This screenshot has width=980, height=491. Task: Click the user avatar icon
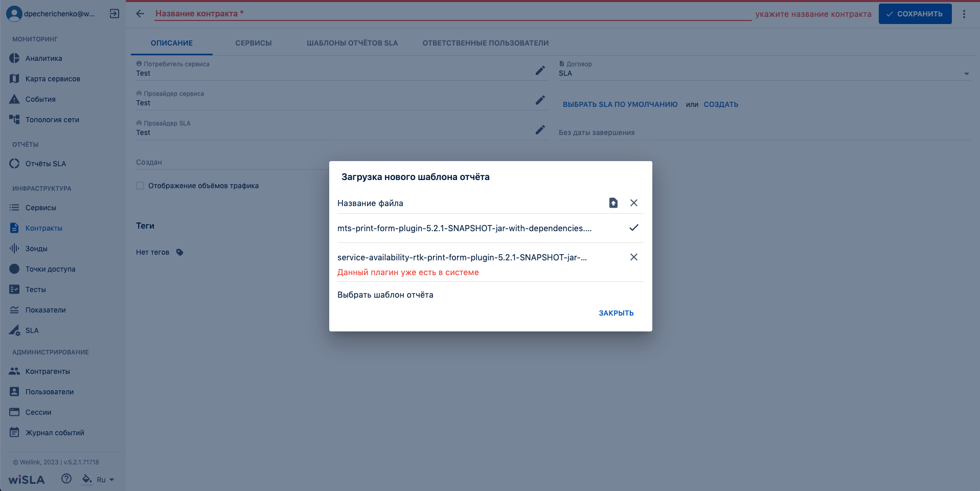click(x=14, y=14)
